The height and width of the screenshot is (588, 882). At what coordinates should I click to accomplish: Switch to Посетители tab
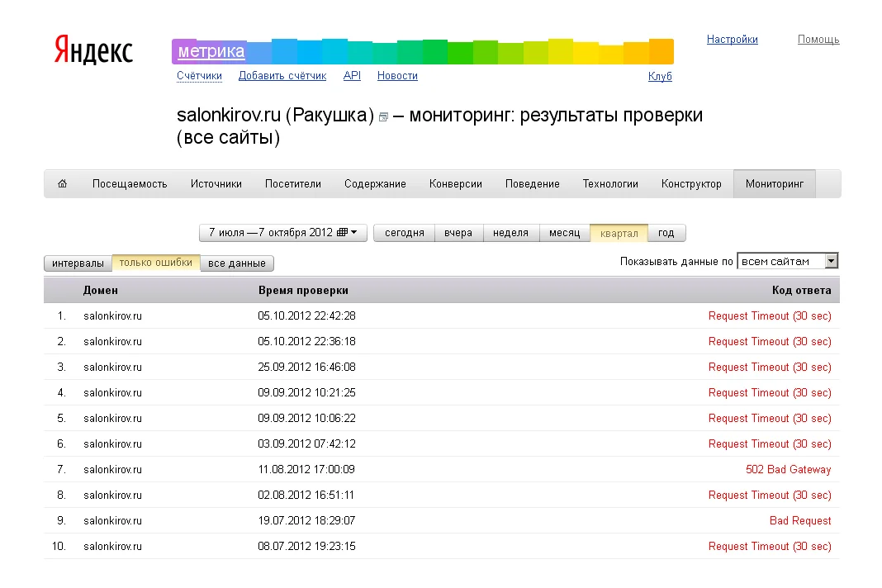pyautogui.click(x=293, y=184)
